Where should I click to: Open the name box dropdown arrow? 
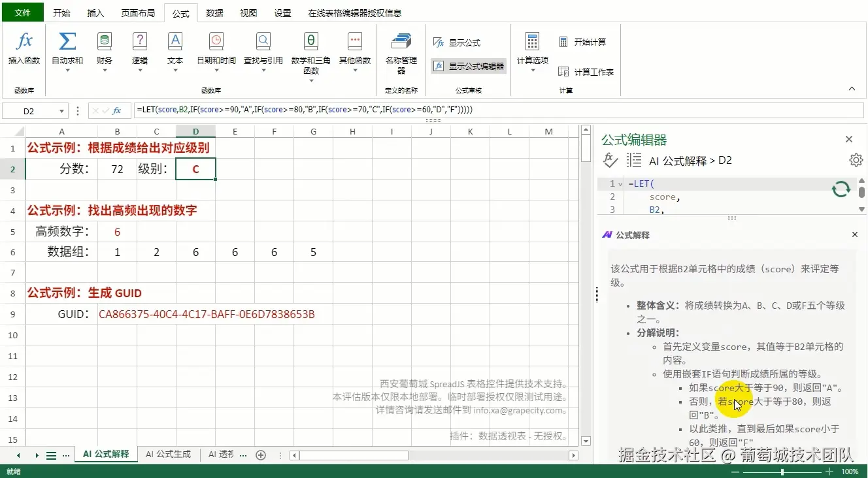coord(61,112)
